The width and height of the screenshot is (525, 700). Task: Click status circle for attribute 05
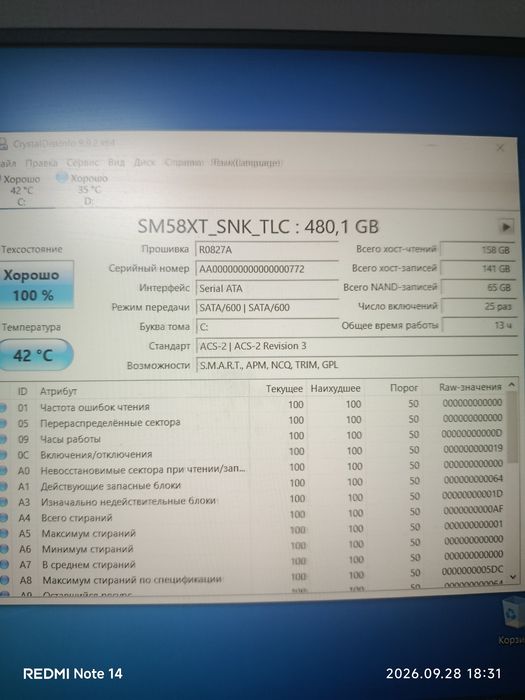[x=3, y=423]
